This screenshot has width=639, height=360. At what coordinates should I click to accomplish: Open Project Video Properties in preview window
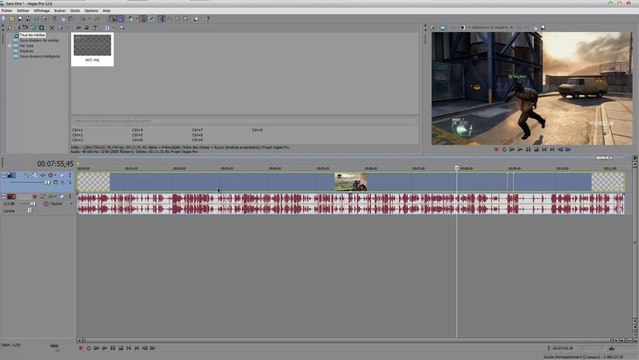pyautogui.click(x=433, y=28)
